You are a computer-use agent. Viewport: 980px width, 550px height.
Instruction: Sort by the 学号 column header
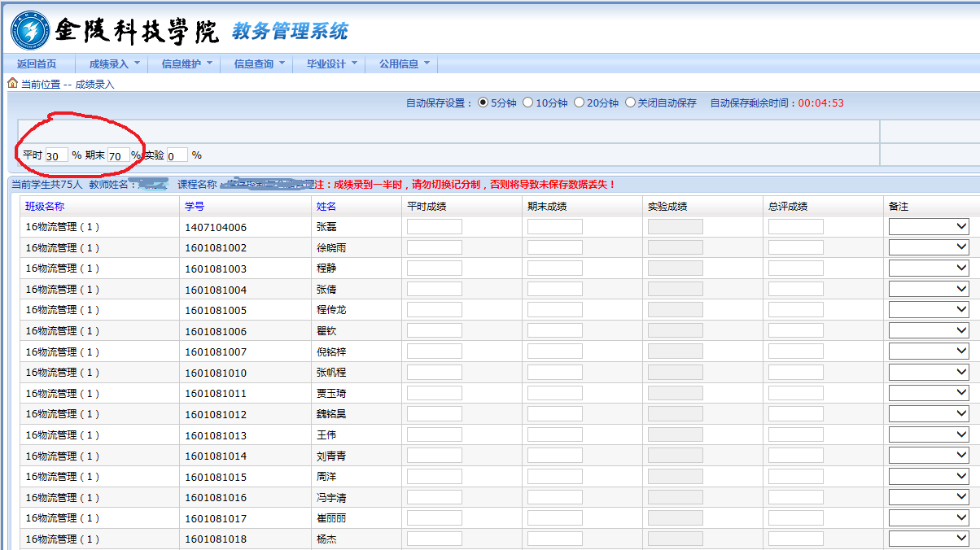tap(195, 207)
